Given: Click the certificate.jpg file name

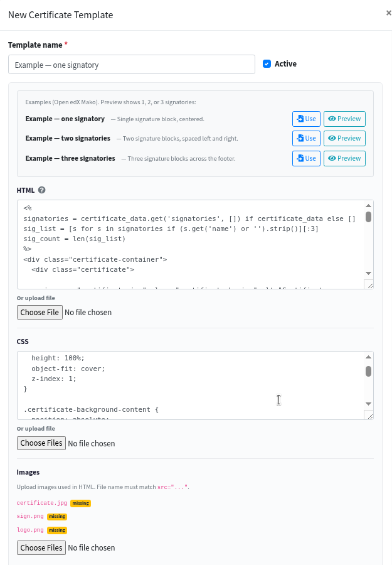Looking at the screenshot, I should [x=42, y=503].
